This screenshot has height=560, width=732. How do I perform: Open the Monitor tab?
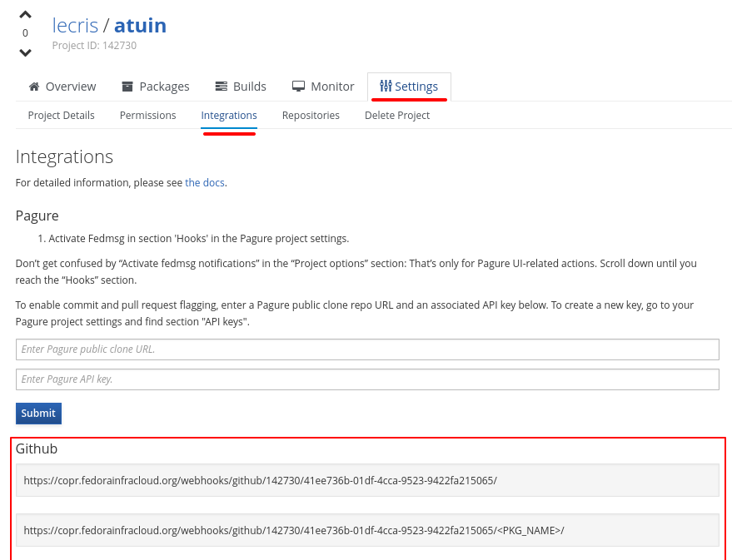point(323,87)
